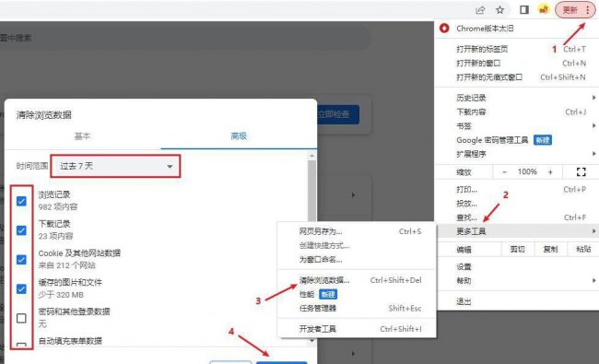
Task: Expand the 更多工具 submenu
Action: tap(516, 231)
